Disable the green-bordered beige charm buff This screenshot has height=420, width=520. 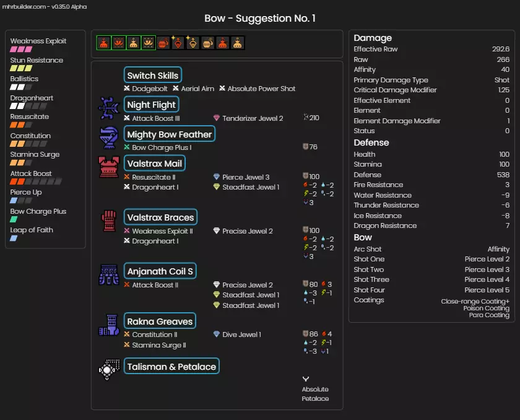(134, 43)
